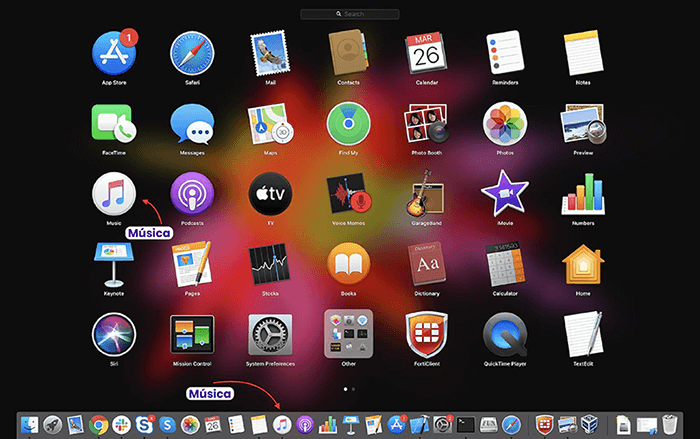This screenshot has height=439, width=700.
Task: Launch Reminders from the Launchpad grid
Action: pyautogui.click(x=505, y=52)
